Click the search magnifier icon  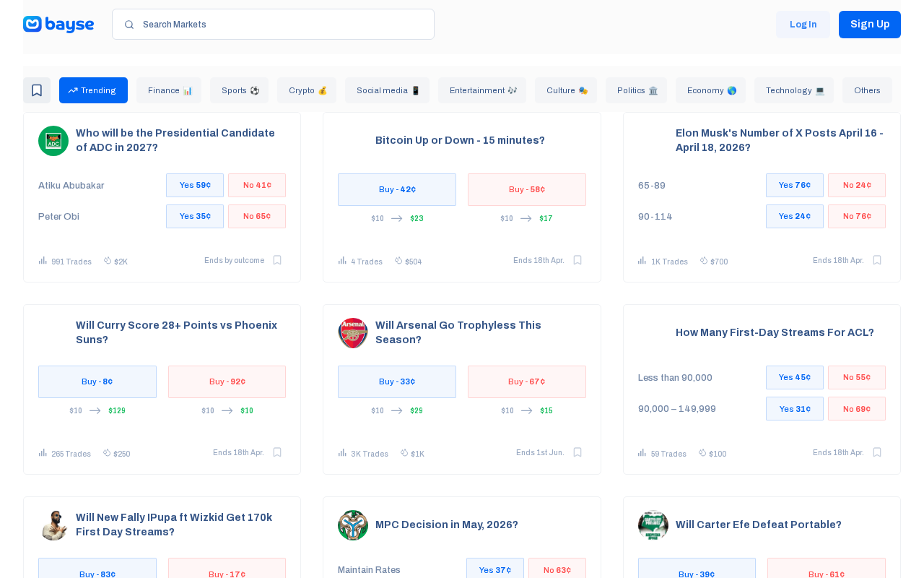[129, 25]
